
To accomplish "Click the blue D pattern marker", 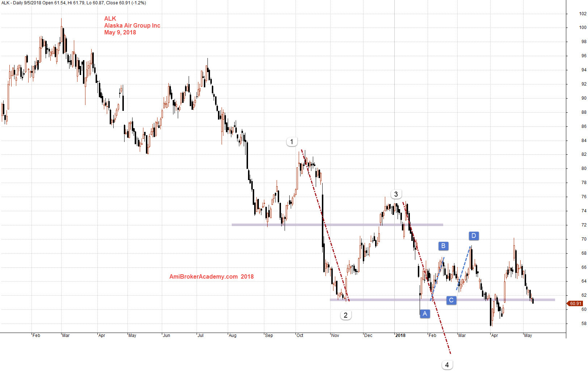I will tap(474, 236).
